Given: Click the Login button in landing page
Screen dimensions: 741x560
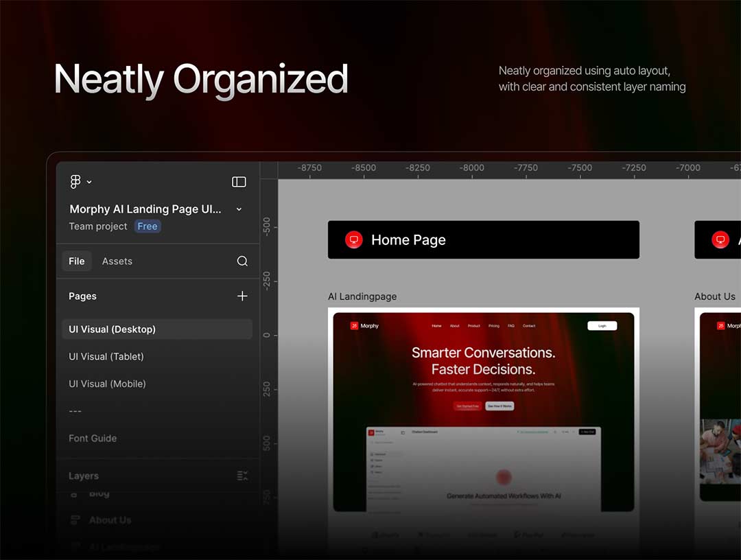Looking at the screenshot, I should (602, 326).
